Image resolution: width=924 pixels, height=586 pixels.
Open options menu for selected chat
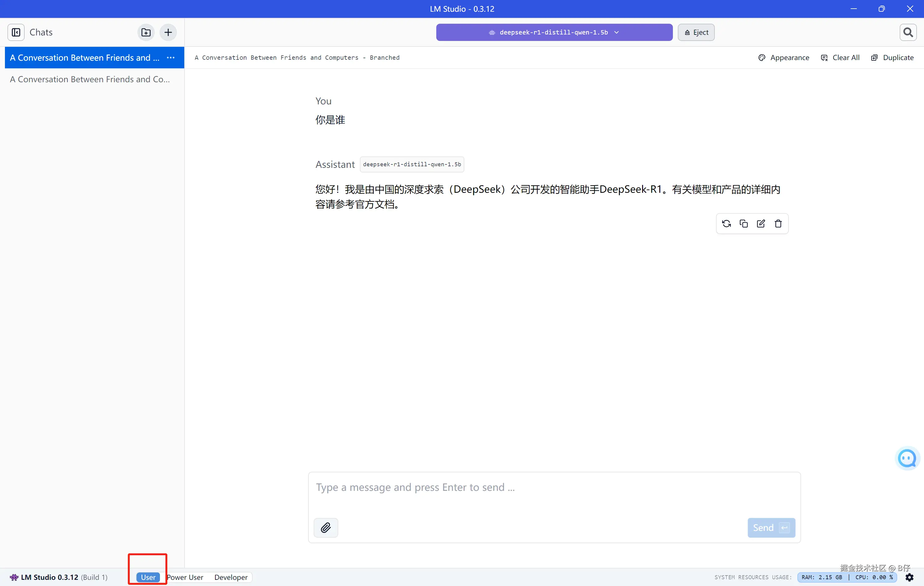point(171,58)
